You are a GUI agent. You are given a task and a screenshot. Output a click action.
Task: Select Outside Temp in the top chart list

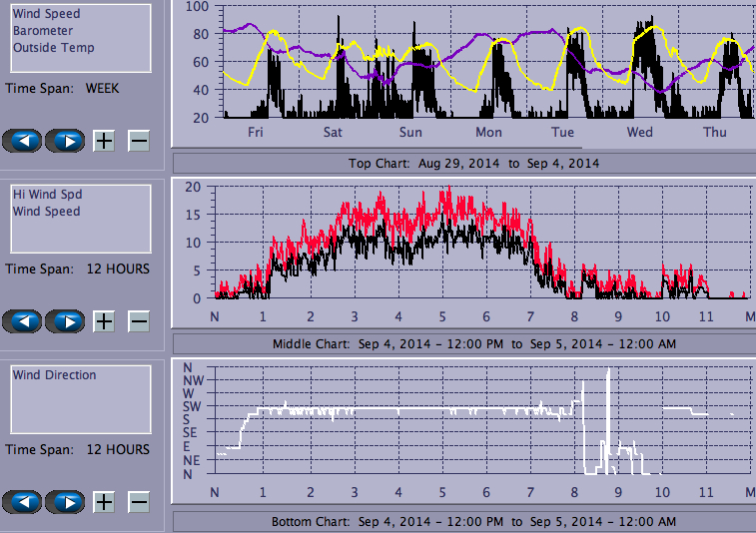[x=53, y=47]
